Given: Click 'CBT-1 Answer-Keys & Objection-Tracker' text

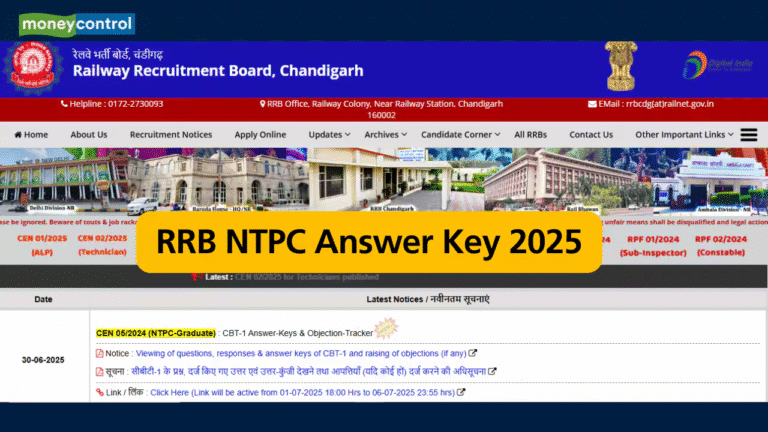Looking at the screenshot, I should click(297, 333).
